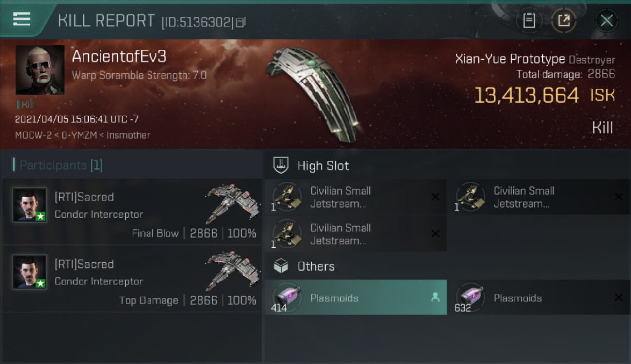
Task: Close the kill report window
Action: tap(606, 20)
